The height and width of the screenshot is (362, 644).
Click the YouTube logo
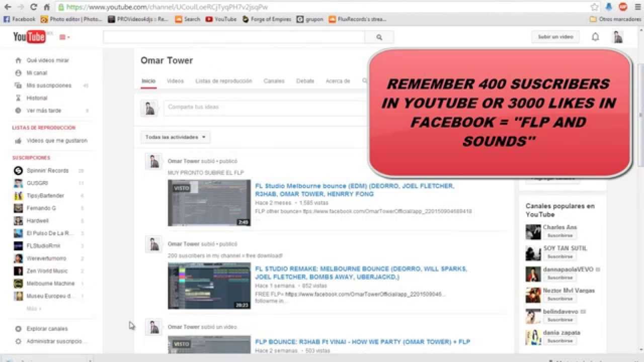30,37
